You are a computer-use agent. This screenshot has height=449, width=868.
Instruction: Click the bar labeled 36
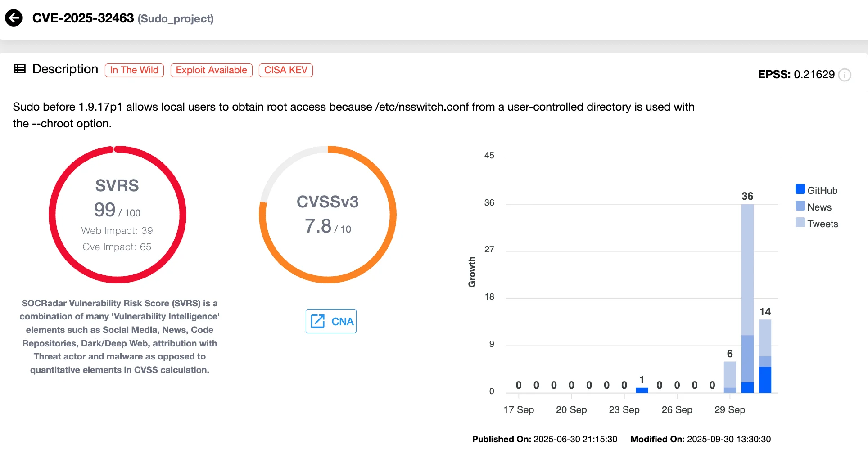click(x=747, y=270)
